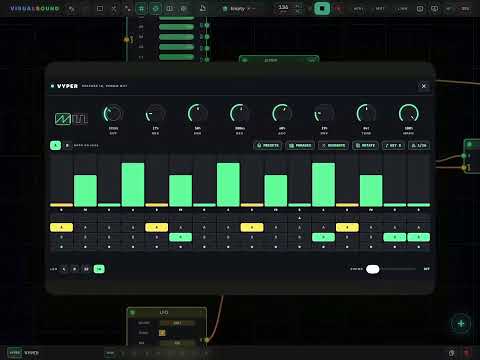The width and height of the screenshot is (480, 360).
Task: Open the Phrases menu
Action: click(300, 145)
